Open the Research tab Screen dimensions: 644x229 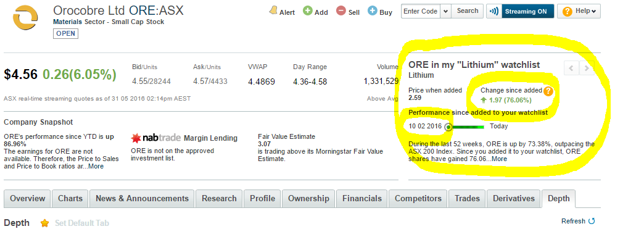pyautogui.click(x=220, y=199)
